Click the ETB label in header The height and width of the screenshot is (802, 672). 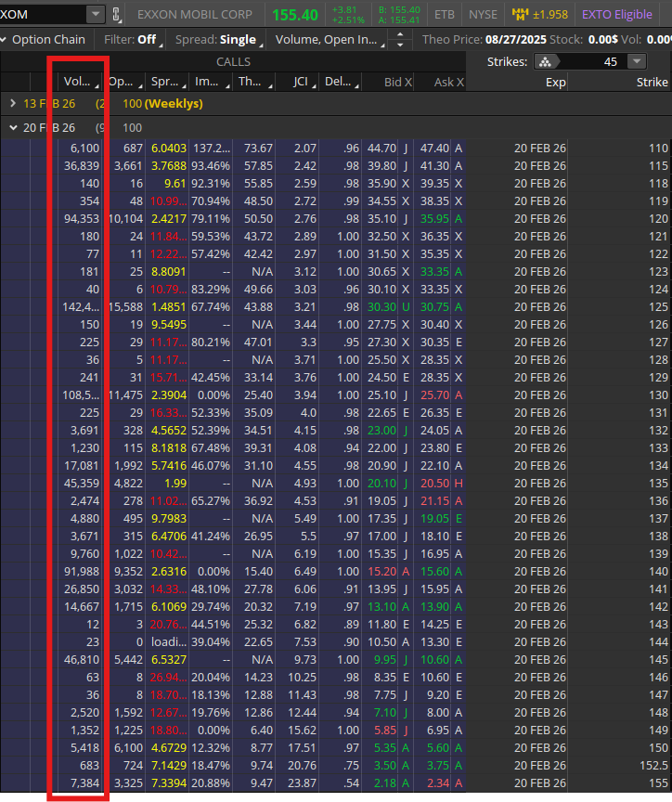click(x=444, y=14)
